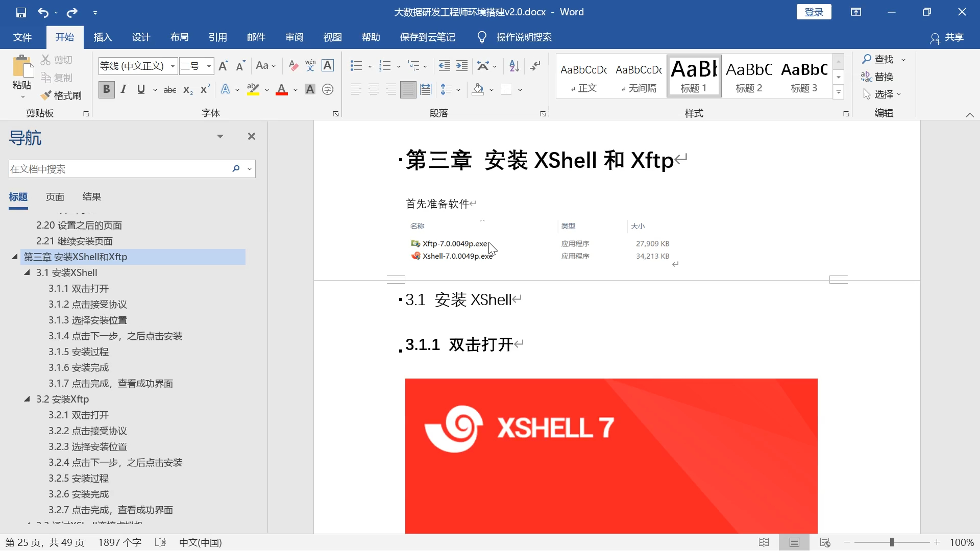Click the Font Color icon
The height and width of the screenshot is (551, 980).
click(x=282, y=89)
